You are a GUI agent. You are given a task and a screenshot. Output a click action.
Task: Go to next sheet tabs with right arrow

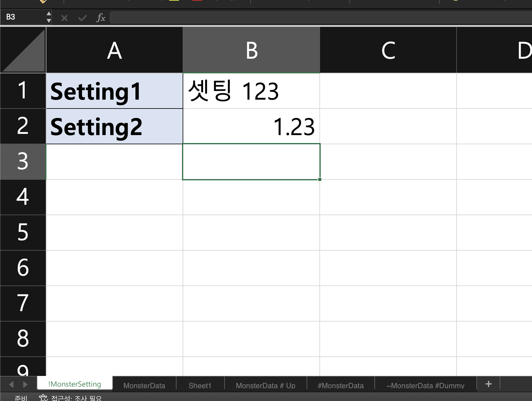[25, 384]
